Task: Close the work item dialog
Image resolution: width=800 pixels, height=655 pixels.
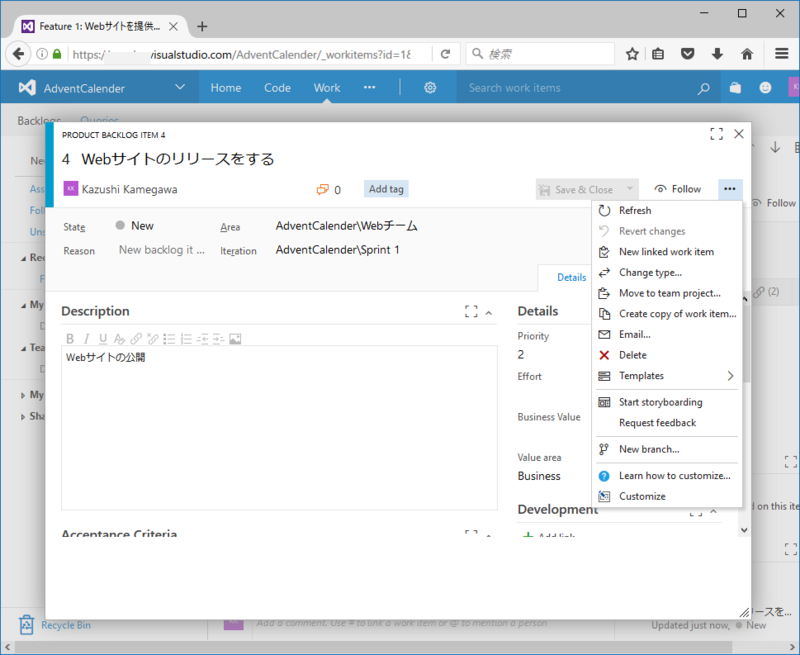Action: (739, 134)
